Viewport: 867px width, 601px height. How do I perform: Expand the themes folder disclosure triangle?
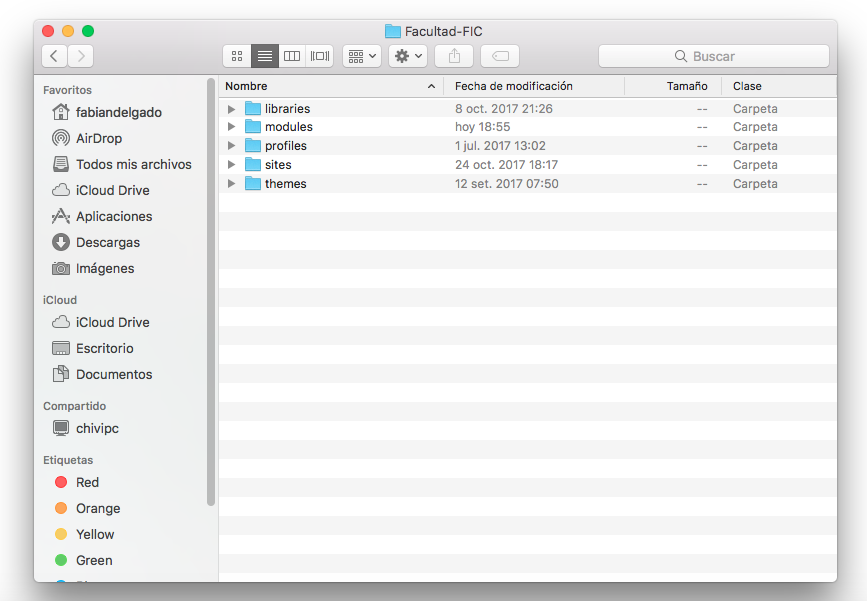click(x=232, y=184)
